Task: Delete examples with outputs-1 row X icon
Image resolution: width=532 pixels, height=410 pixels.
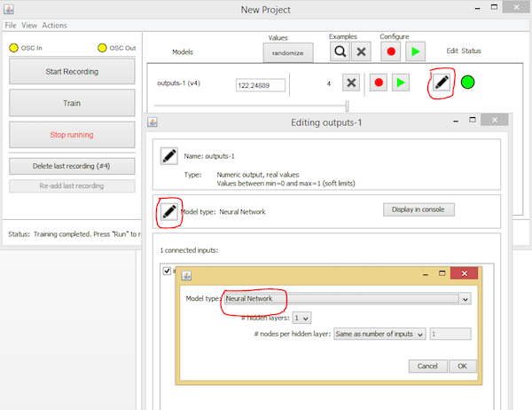Action: pyautogui.click(x=351, y=83)
